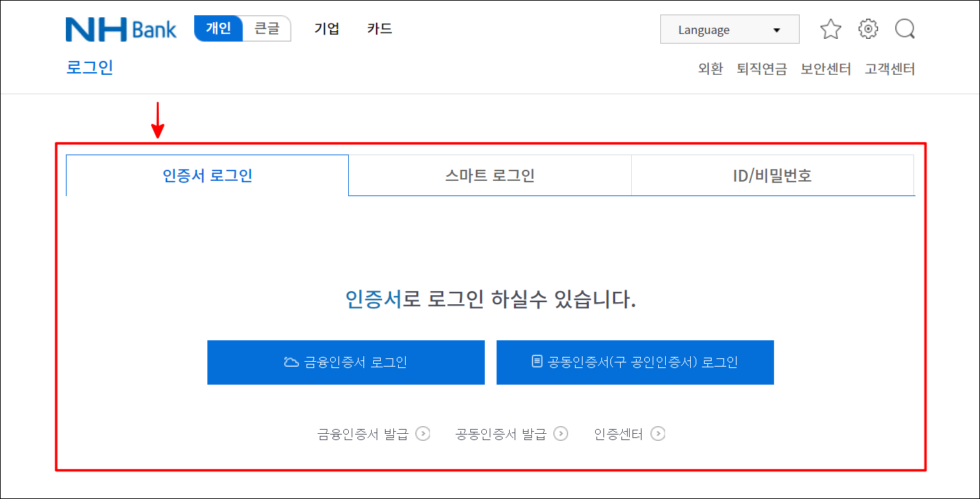This screenshot has width=980, height=499.
Task: Open the search with the magnifier icon
Action: coord(904,29)
